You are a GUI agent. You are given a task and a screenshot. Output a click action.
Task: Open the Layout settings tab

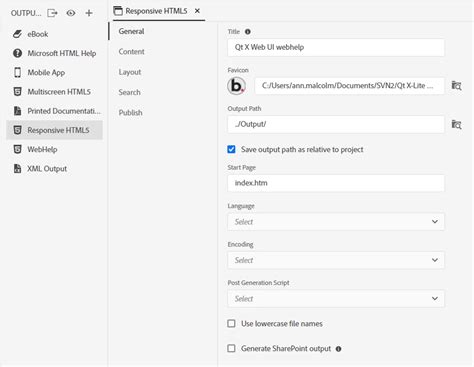[130, 72]
